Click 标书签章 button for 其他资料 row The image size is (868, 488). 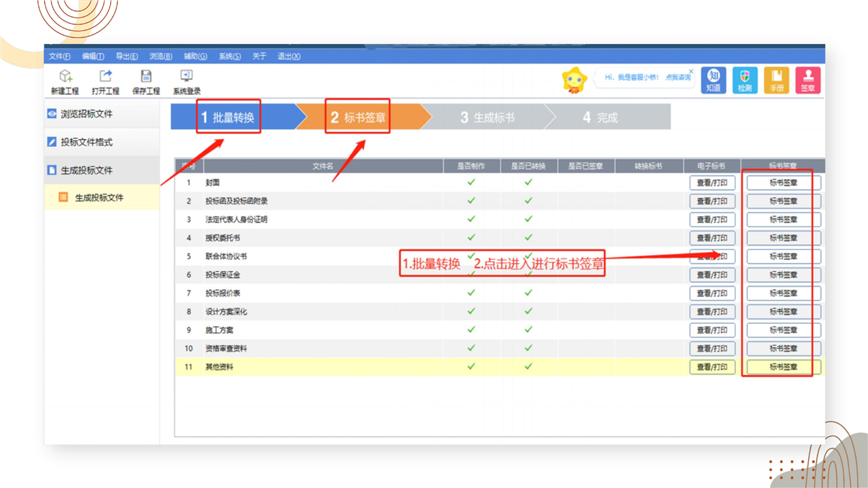tap(783, 367)
